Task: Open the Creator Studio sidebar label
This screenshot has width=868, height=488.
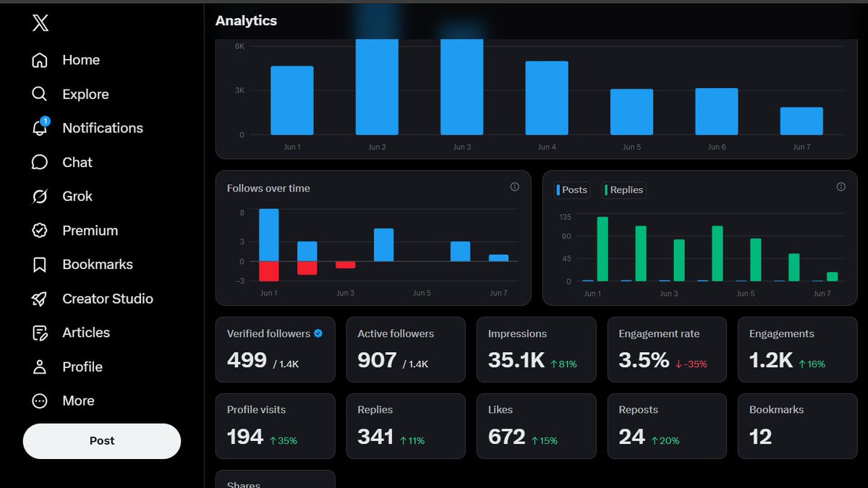Action: point(108,299)
